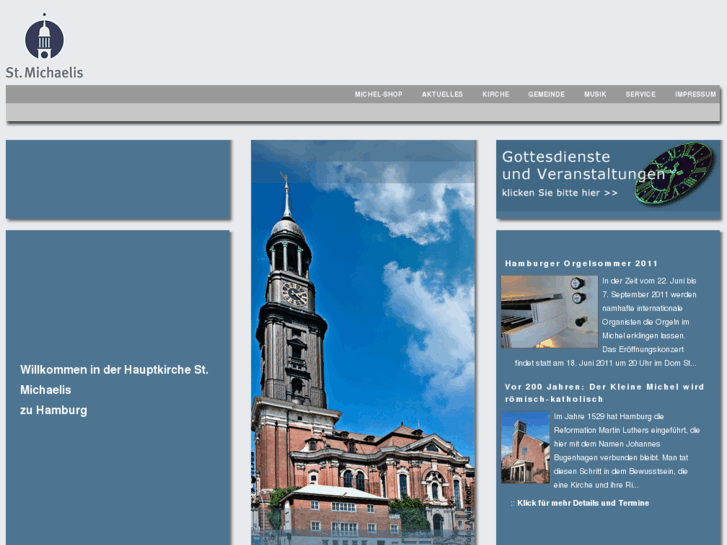
Task: Open the AKTUELLES menu
Action: [442, 94]
